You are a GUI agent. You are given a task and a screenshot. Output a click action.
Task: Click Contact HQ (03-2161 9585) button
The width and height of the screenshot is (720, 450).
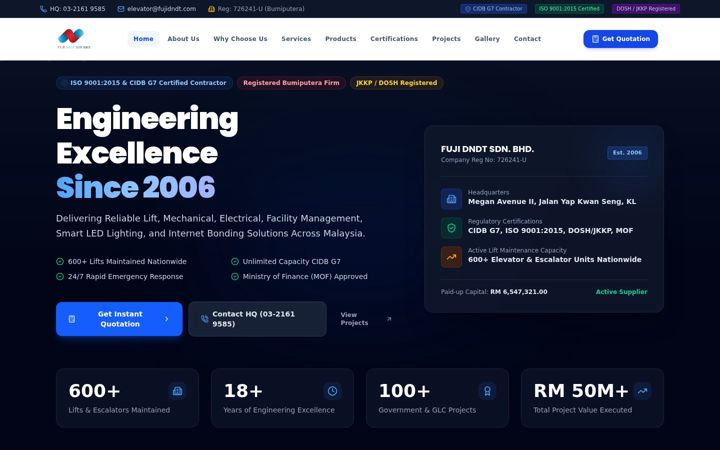point(257,319)
